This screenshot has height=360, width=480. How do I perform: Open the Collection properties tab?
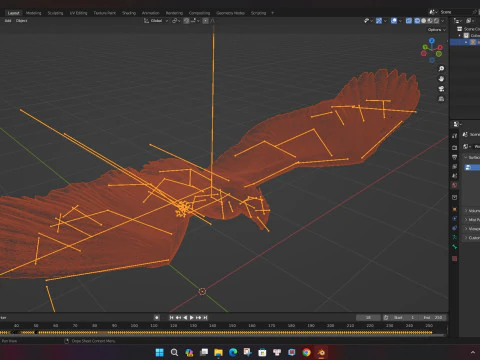tap(454, 197)
